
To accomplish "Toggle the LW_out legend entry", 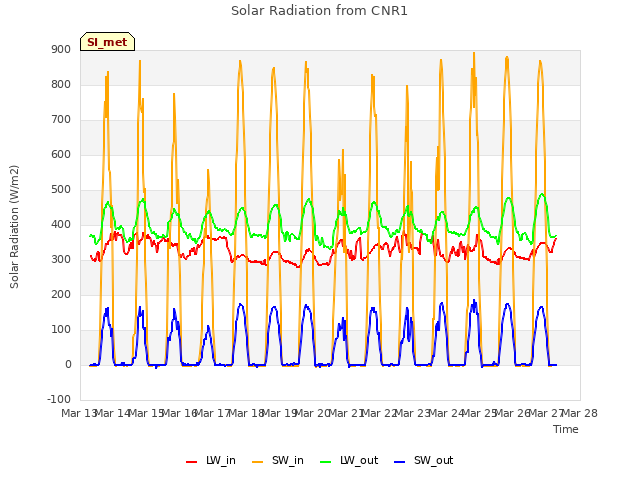I will click(x=349, y=460).
